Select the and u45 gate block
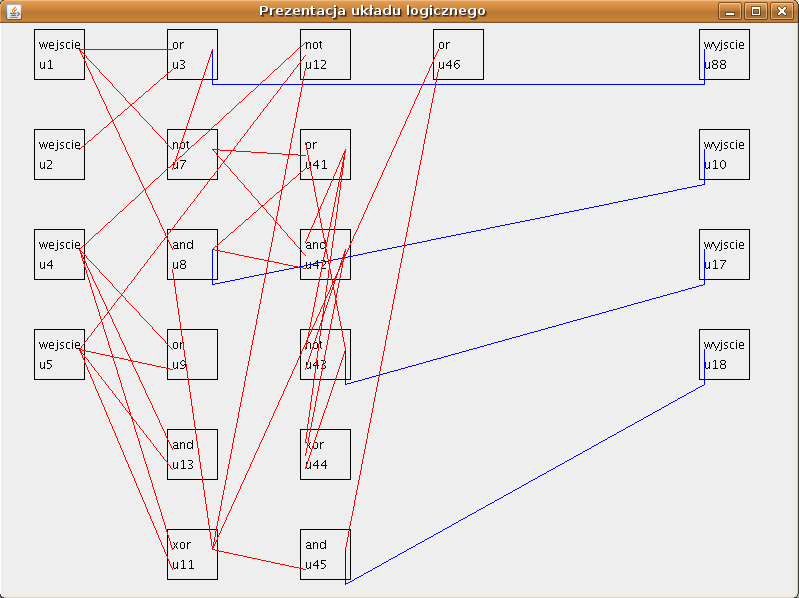The width and height of the screenshot is (799, 598). [x=326, y=554]
